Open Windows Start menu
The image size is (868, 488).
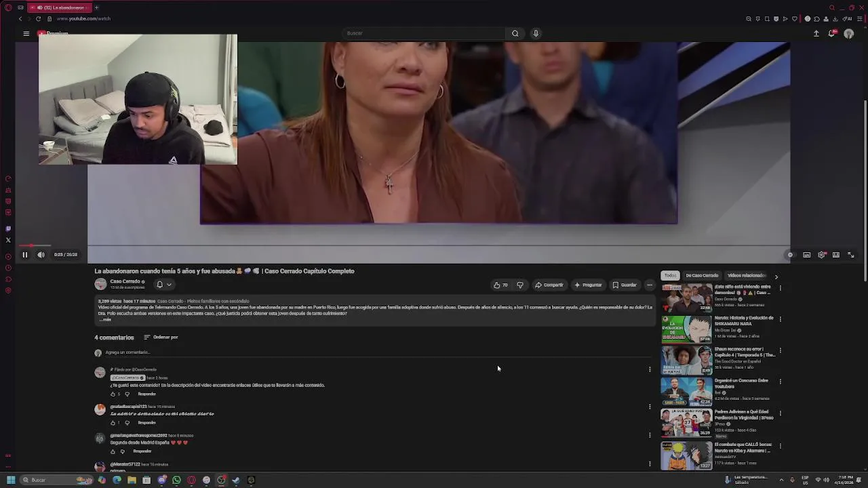(x=11, y=480)
